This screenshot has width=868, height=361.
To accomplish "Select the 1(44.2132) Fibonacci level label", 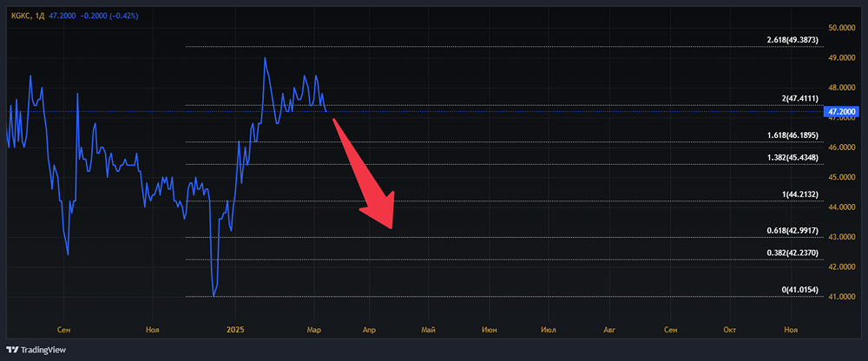I will pyautogui.click(x=800, y=194).
